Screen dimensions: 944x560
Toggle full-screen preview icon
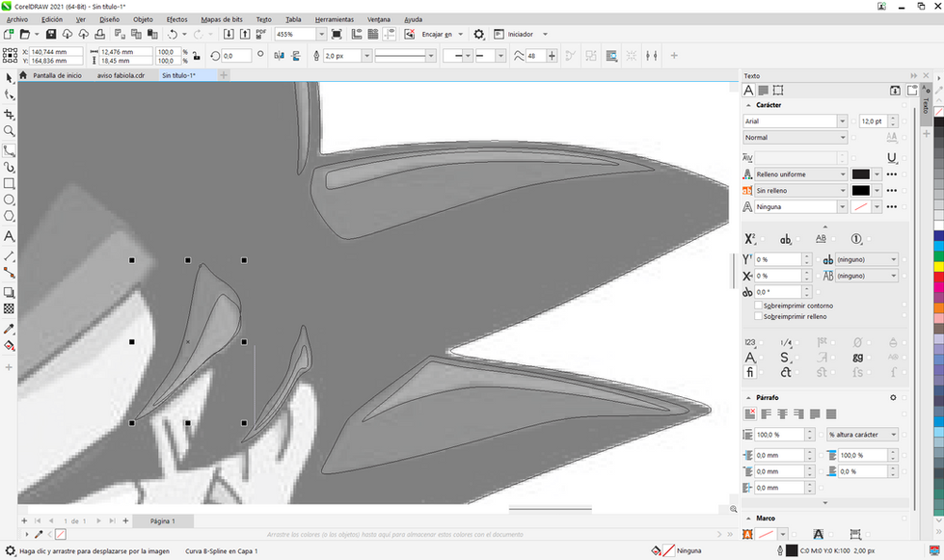click(x=337, y=35)
